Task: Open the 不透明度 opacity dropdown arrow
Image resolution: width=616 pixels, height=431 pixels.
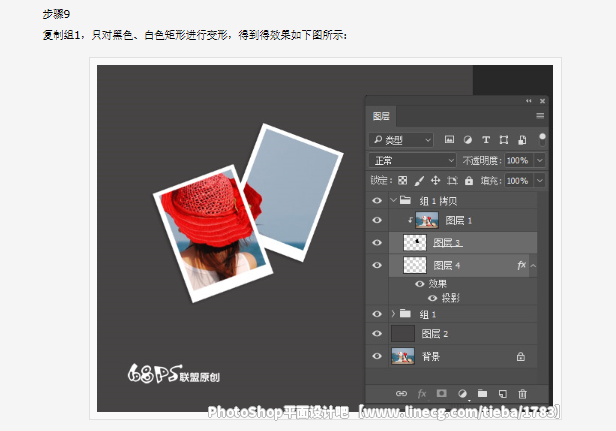Action: tap(540, 160)
